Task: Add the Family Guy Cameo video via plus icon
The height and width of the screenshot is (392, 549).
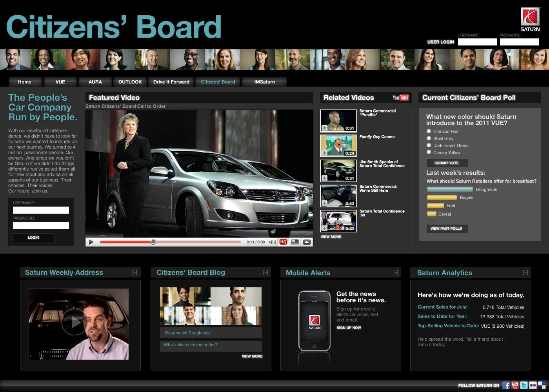Action: point(325,153)
